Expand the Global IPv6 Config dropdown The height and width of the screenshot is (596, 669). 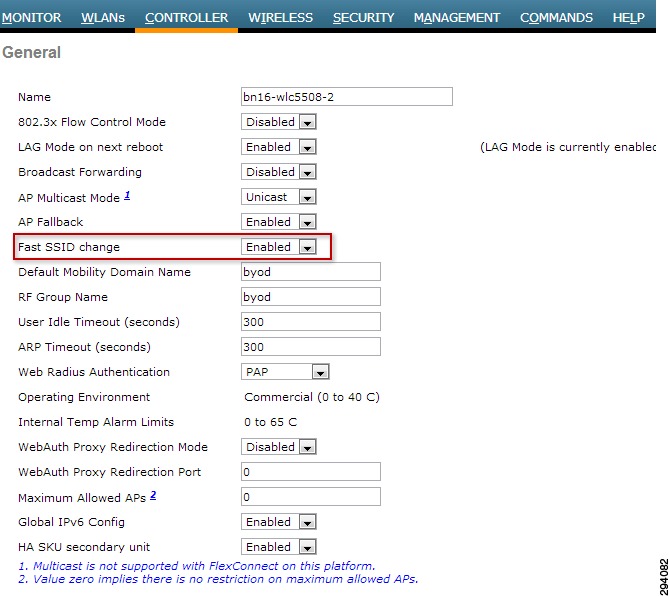[x=279, y=522]
